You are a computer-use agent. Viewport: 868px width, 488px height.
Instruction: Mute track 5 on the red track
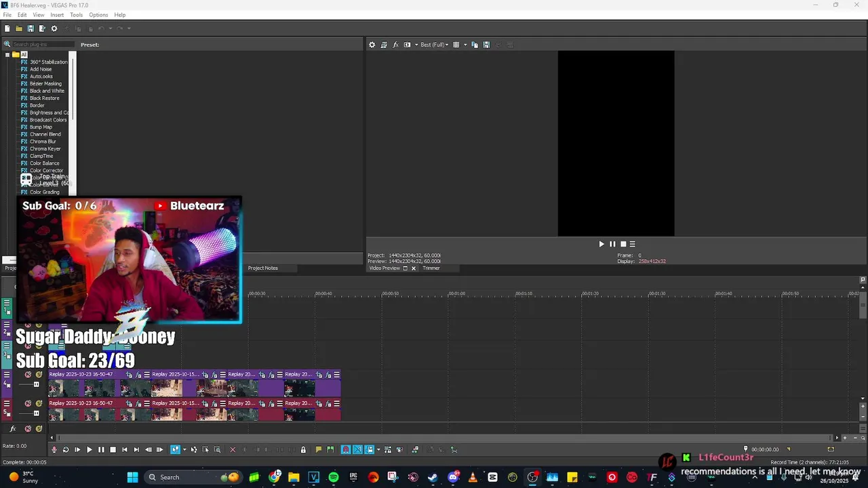coord(28,403)
